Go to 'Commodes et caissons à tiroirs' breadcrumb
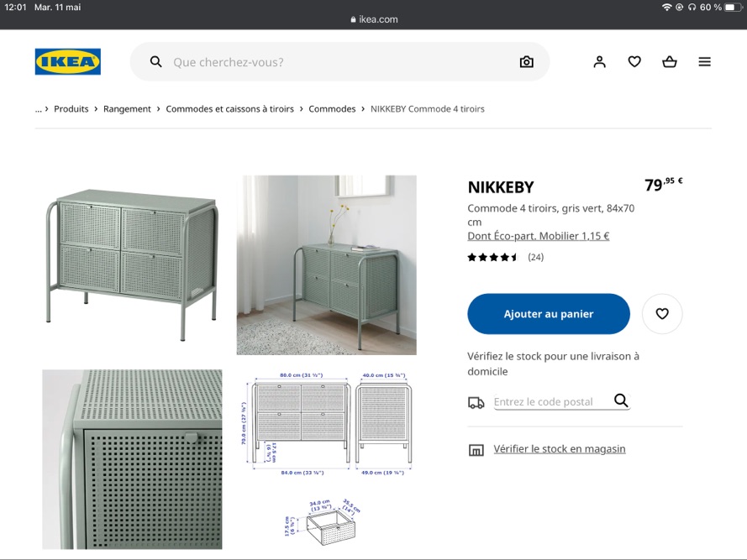Screen dimensions: 747x560 [x=229, y=109]
